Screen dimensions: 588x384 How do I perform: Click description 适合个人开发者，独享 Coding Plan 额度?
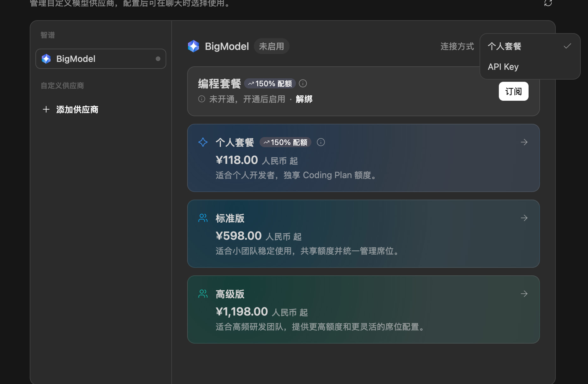pyautogui.click(x=296, y=175)
